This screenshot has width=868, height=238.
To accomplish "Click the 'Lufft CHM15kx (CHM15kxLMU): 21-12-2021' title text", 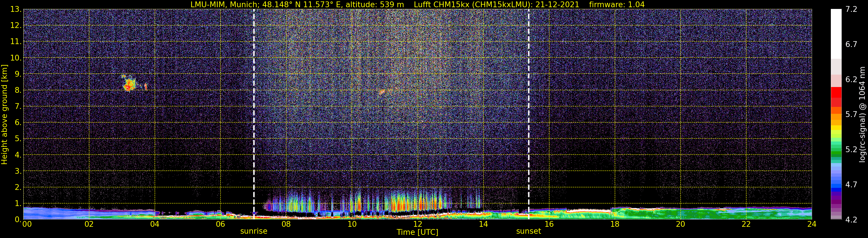I will (496, 5).
